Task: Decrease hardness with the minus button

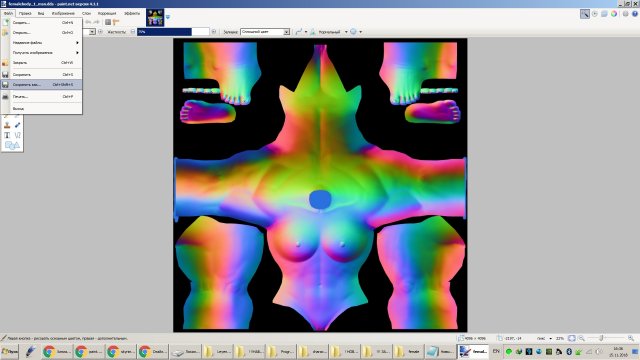Action: pyautogui.click(x=133, y=32)
